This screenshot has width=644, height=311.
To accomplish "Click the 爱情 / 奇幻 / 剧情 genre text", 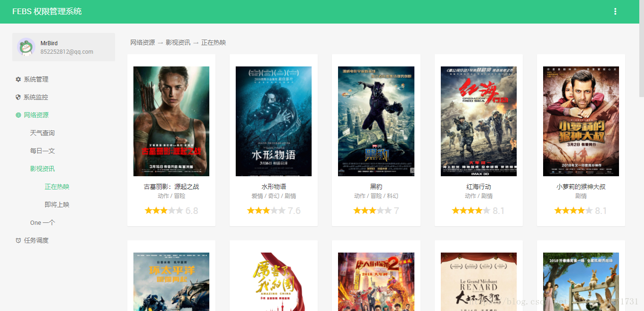I will coord(273,196).
